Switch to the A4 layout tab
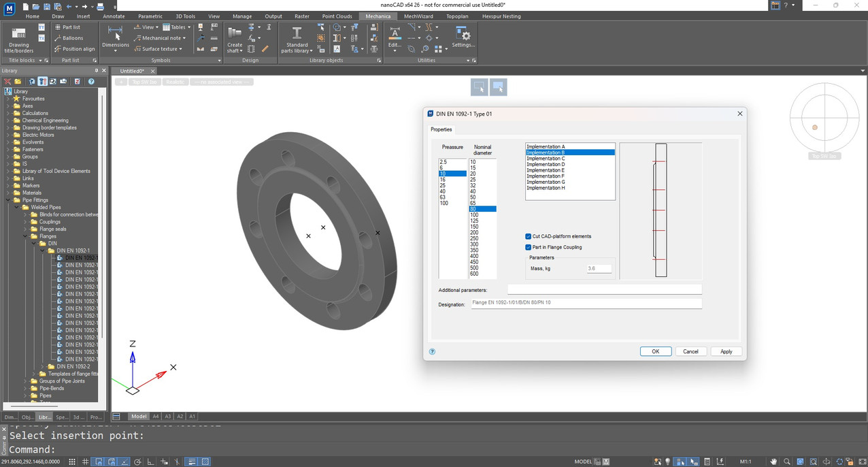The height and width of the screenshot is (467, 868). (x=156, y=417)
